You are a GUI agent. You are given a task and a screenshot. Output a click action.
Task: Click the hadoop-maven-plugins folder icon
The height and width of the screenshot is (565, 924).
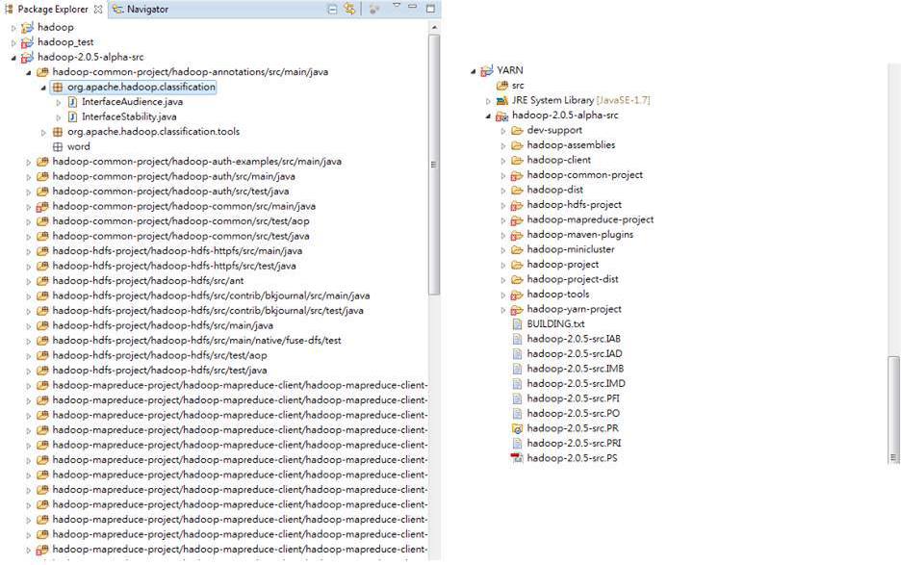[x=517, y=235]
